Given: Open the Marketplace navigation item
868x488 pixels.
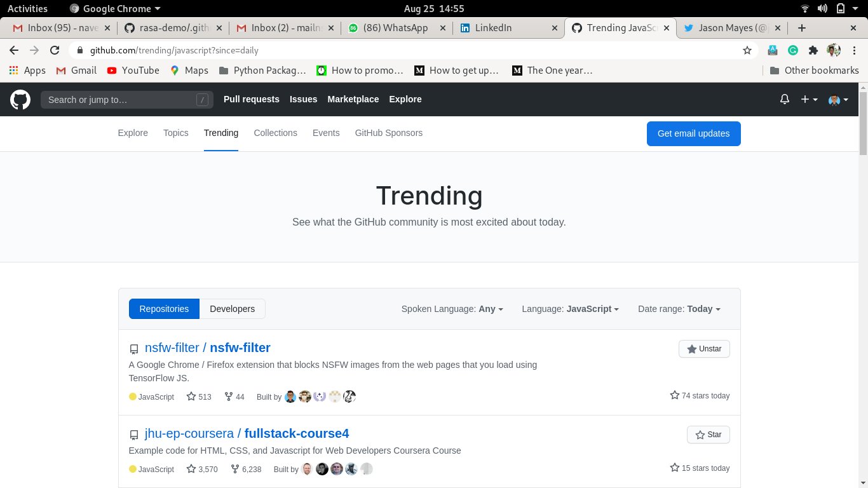Looking at the screenshot, I should coord(353,99).
